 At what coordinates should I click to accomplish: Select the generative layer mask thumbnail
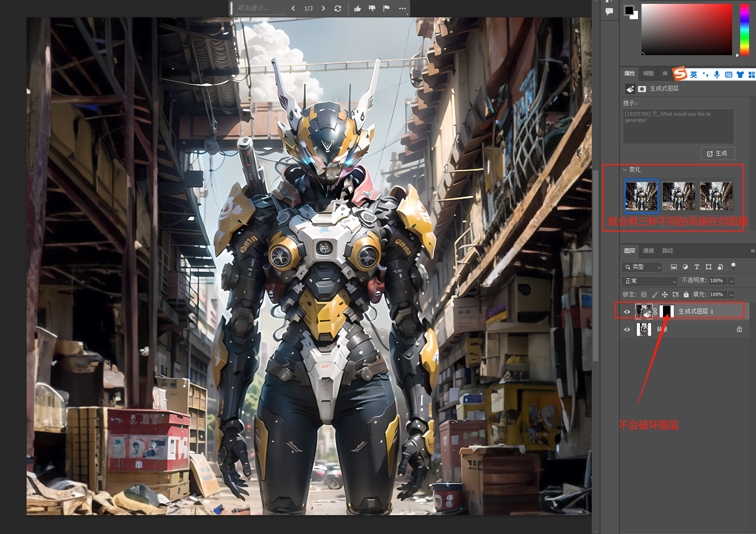click(667, 311)
